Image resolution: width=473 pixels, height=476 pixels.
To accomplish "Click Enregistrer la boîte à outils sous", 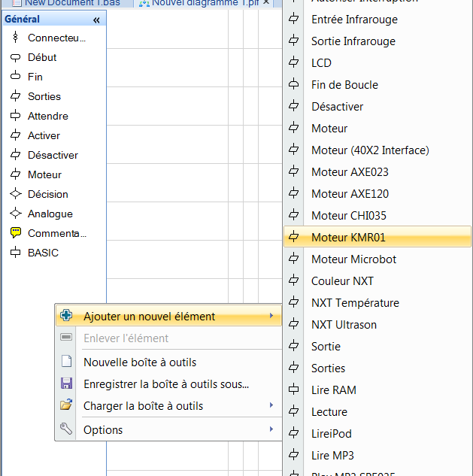I will click(165, 384).
